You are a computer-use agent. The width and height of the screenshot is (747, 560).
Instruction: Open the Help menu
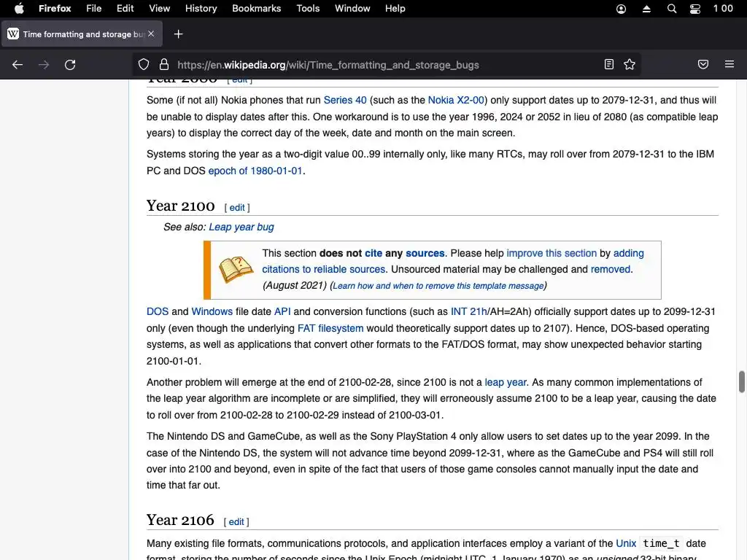395,9
